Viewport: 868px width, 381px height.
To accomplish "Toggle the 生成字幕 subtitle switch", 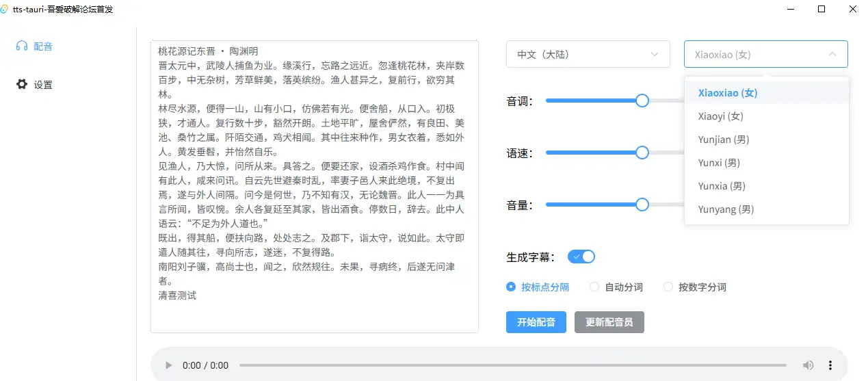I will (581, 257).
